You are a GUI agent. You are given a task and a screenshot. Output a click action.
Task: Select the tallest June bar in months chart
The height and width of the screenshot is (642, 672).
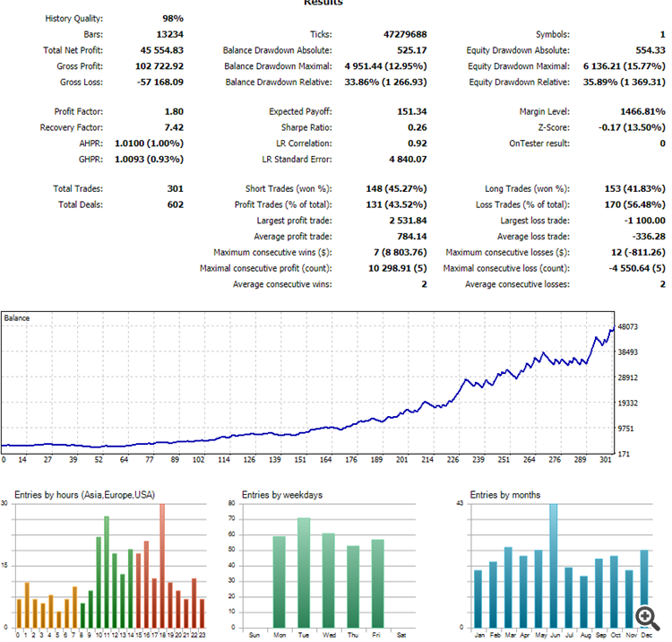tap(554, 566)
